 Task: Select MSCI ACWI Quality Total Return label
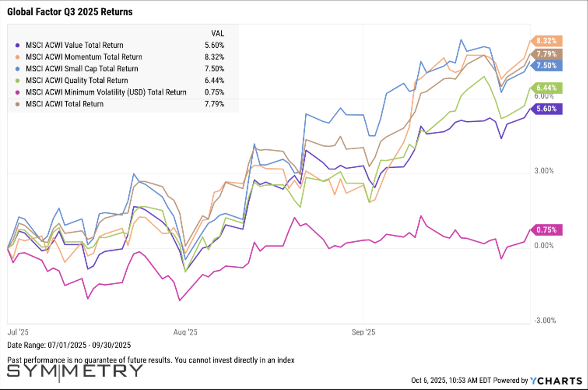pyautogui.click(x=77, y=80)
